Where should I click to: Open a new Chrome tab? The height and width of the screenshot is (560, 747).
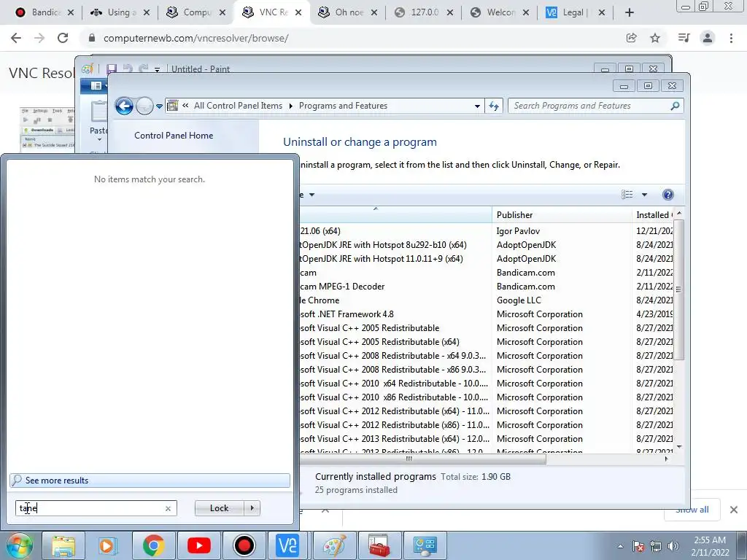tap(630, 12)
